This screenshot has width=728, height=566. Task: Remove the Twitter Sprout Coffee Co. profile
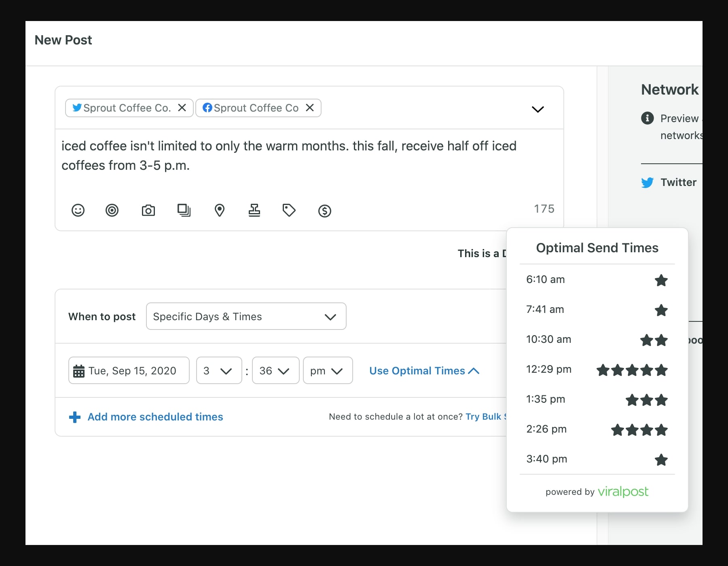(182, 108)
